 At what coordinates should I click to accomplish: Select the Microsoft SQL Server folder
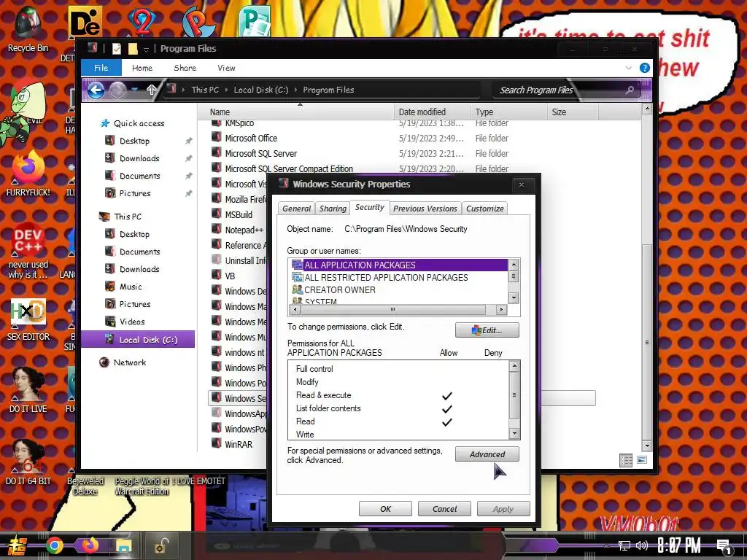coord(260,153)
